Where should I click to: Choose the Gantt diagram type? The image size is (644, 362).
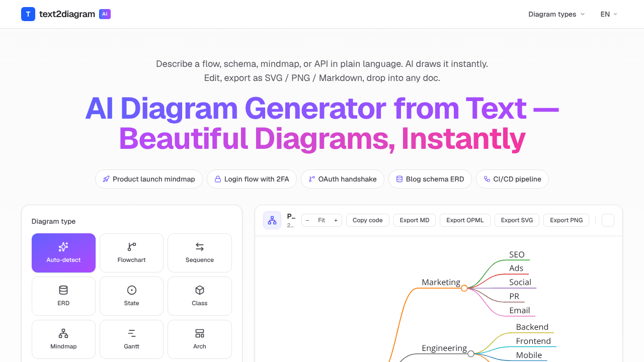[132, 339]
